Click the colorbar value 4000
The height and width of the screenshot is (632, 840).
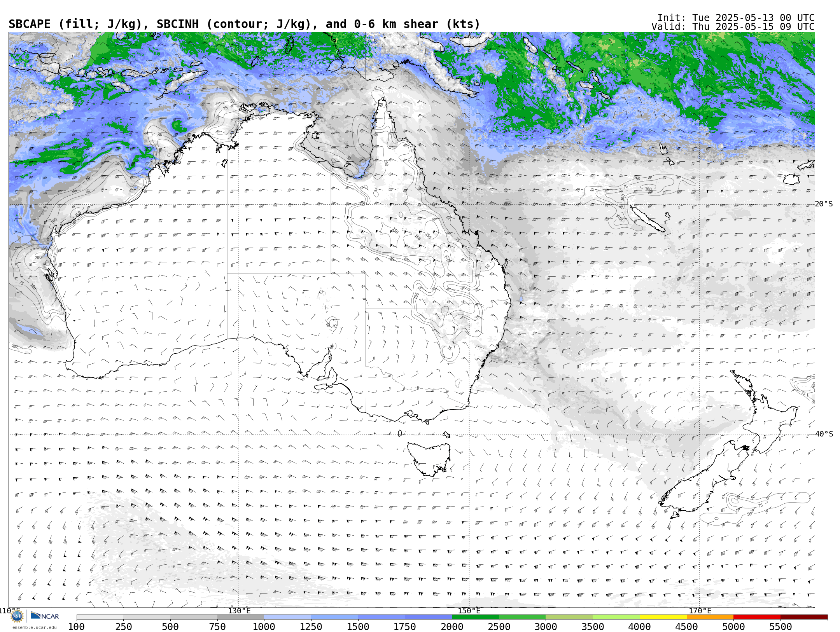coord(640,627)
